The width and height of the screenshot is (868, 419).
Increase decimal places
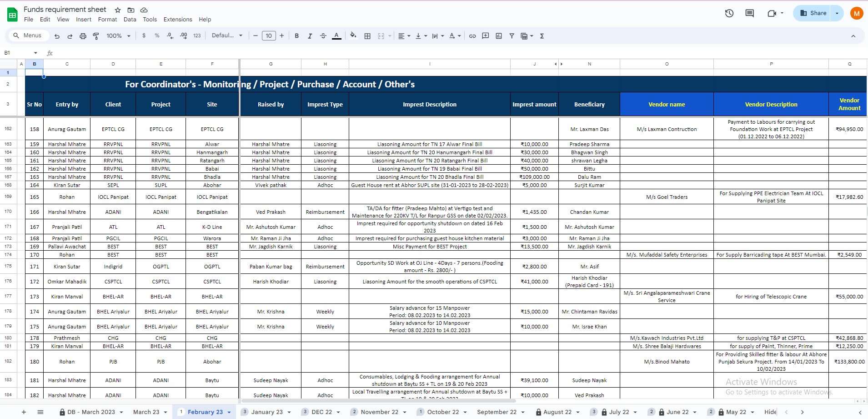(183, 35)
